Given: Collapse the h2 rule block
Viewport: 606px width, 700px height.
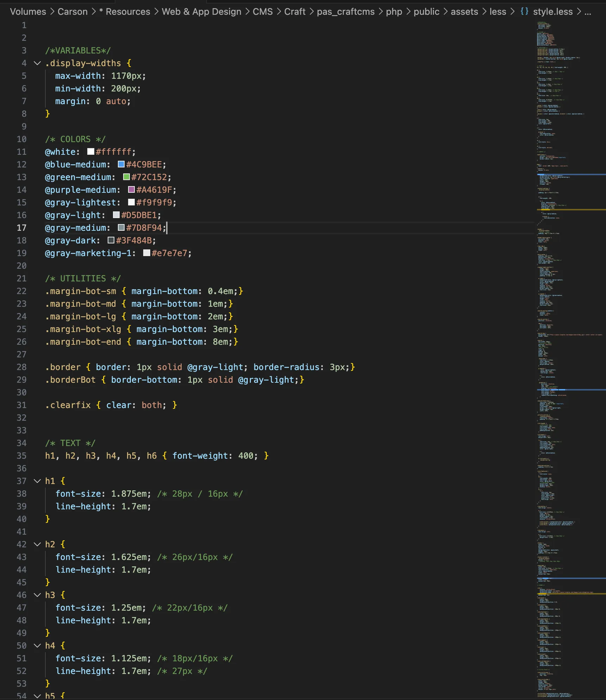Looking at the screenshot, I should [x=37, y=544].
